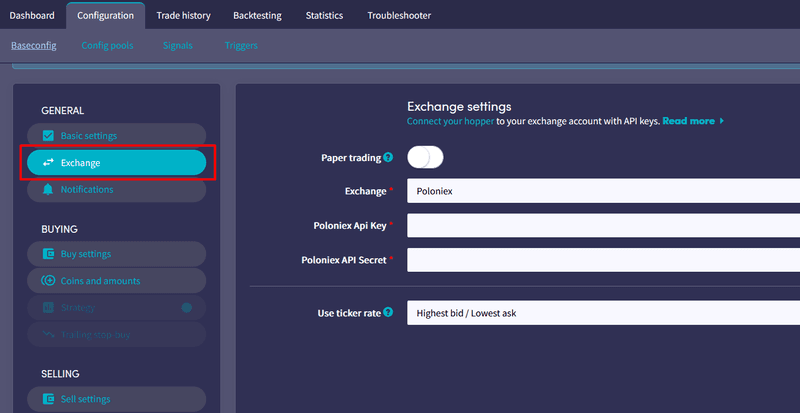Open the Signals sub-tab
800x413 pixels.
178,45
